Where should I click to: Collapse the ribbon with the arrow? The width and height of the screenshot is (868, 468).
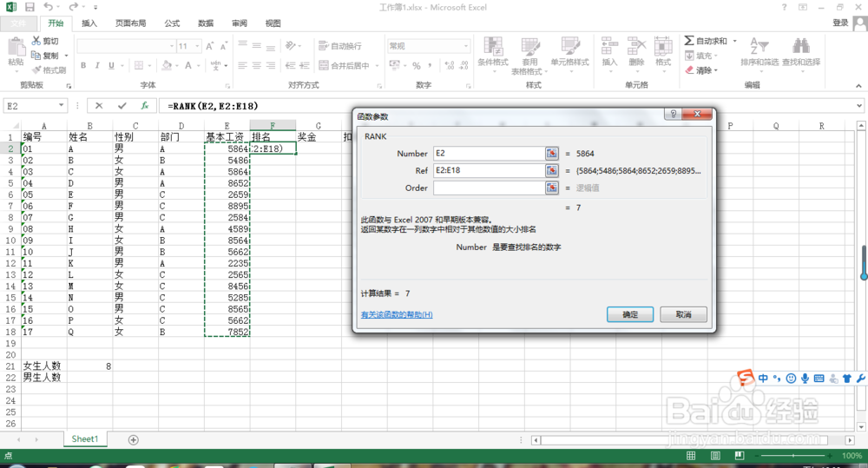click(x=858, y=86)
